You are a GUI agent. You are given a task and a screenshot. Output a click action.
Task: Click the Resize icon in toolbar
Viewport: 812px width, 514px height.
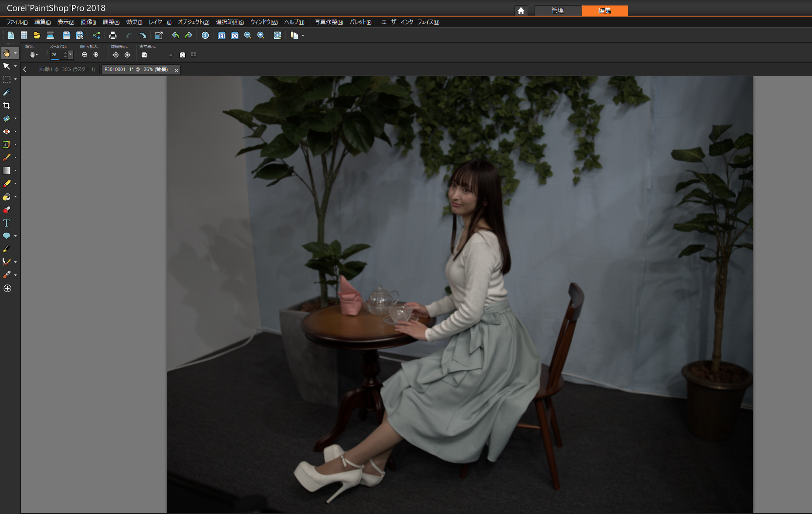(159, 35)
